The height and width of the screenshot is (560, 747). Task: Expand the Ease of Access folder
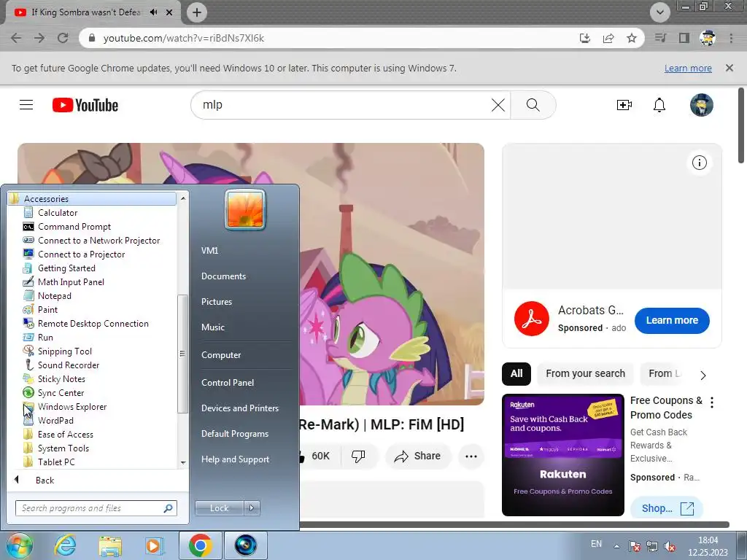[x=65, y=435]
